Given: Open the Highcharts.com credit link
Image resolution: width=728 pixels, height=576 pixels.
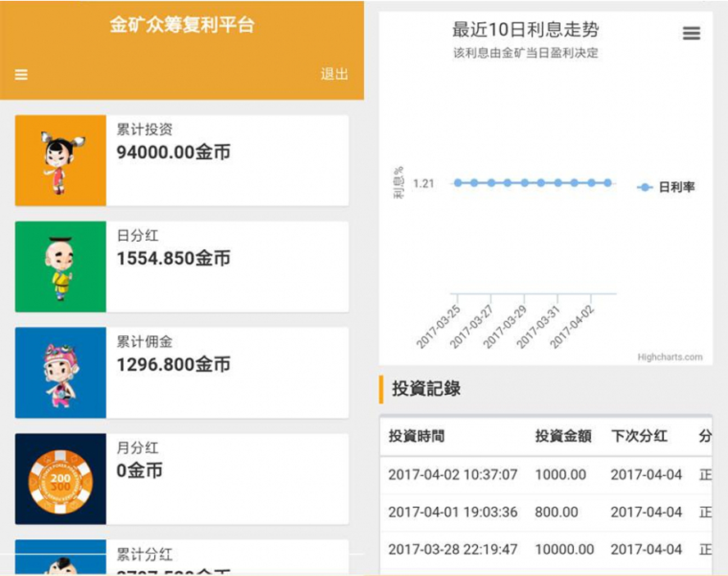Looking at the screenshot, I should coord(670,357).
